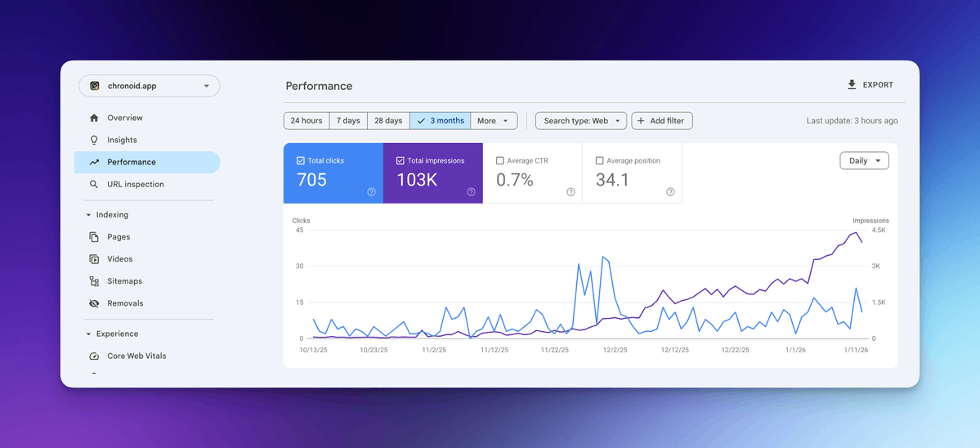Image resolution: width=980 pixels, height=448 pixels.
Task: Click the impressions peak on chart
Action: point(856,233)
